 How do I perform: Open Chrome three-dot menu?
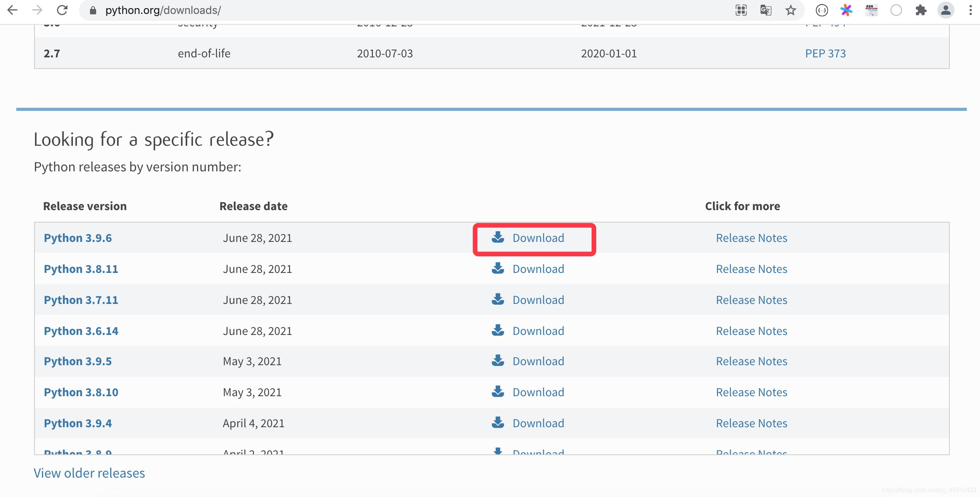[x=970, y=10]
